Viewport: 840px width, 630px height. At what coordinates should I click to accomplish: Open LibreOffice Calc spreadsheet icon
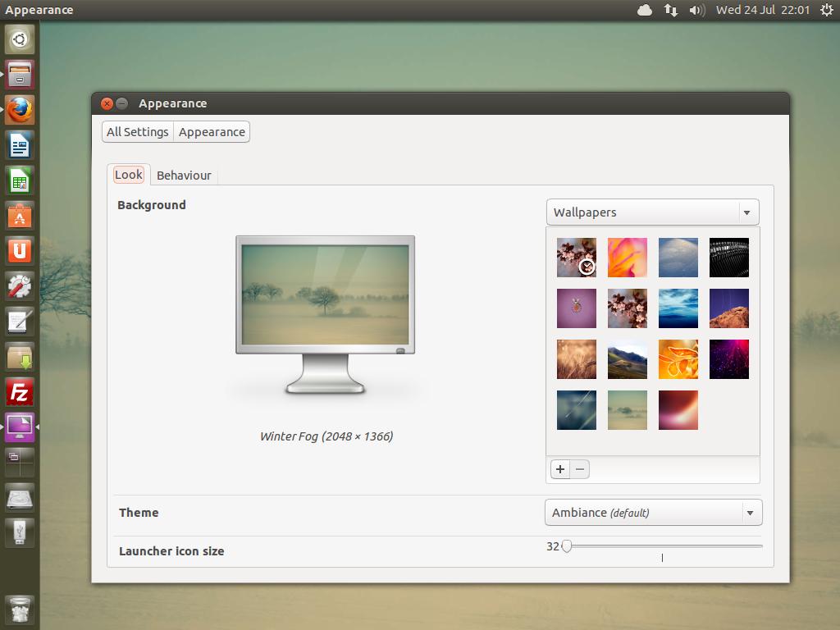[x=20, y=180]
